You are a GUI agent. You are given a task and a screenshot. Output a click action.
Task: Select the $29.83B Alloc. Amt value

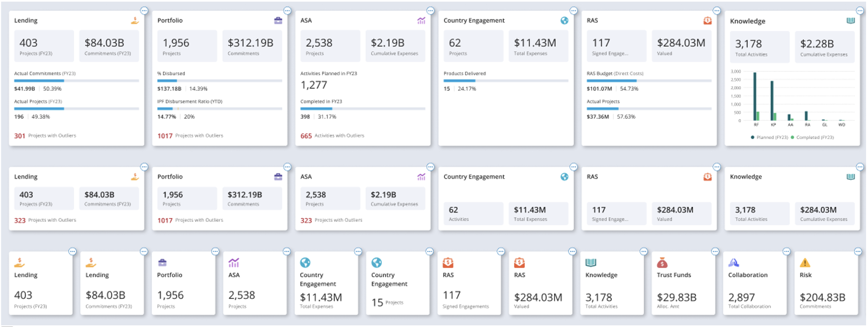point(677,297)
